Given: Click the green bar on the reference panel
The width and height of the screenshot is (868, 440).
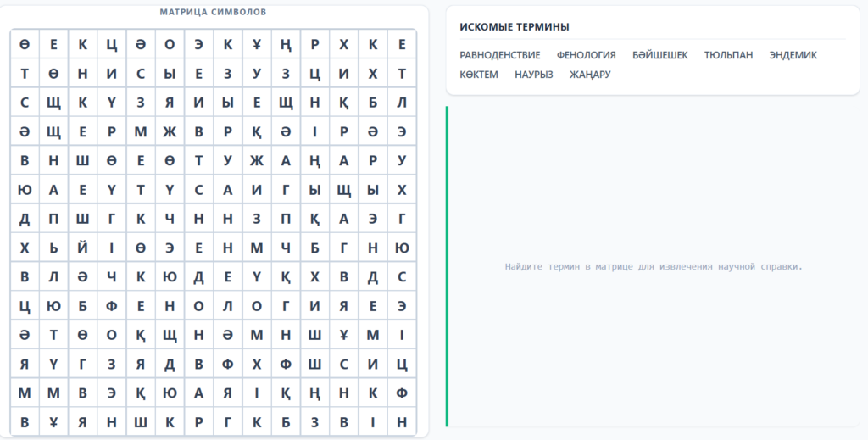Looking at the screenshot, I should [x=448, y=266].
